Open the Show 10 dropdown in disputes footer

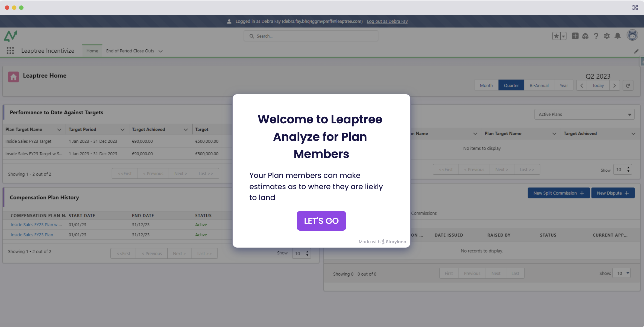pyautogui.click(x=621, y=273)
